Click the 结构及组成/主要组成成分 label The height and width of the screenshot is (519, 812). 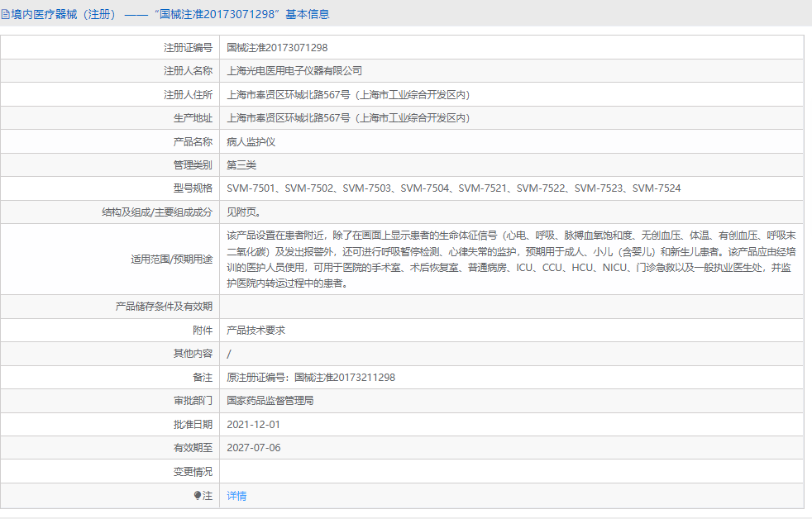point(157,212)
